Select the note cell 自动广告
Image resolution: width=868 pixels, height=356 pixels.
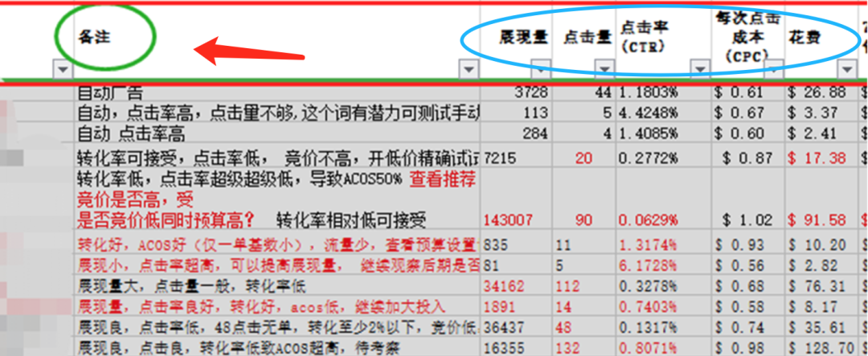(x=276, y=93)
